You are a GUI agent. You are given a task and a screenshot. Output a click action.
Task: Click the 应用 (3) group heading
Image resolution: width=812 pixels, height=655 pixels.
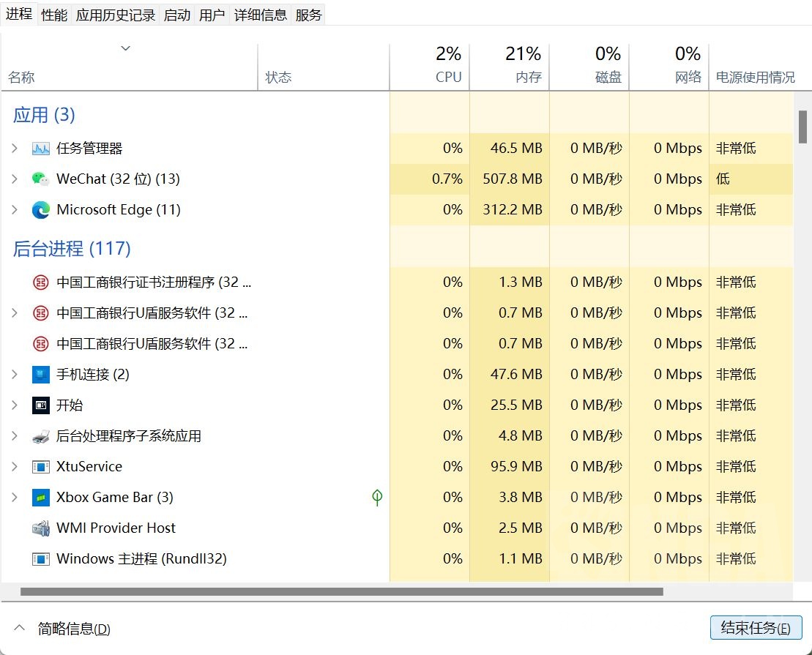click(x=44, y=115)
